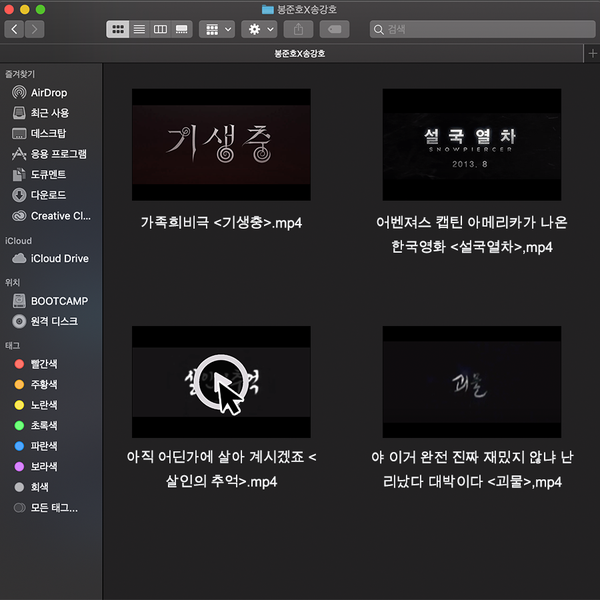The width and height of the screenshot is (600, 600).
Task: Open the gear action menu
Action: pos(259,29)
